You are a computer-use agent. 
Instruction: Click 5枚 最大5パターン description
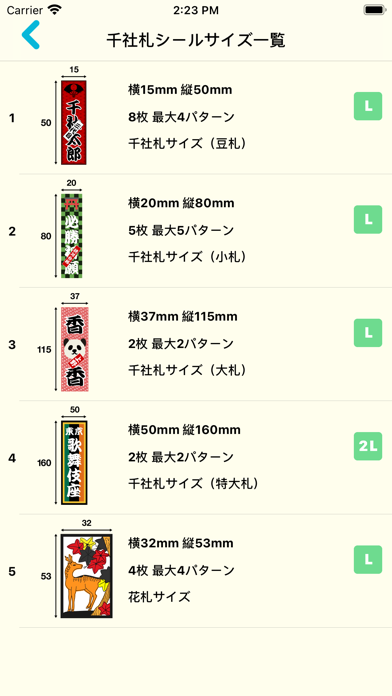tap(181, 231)
